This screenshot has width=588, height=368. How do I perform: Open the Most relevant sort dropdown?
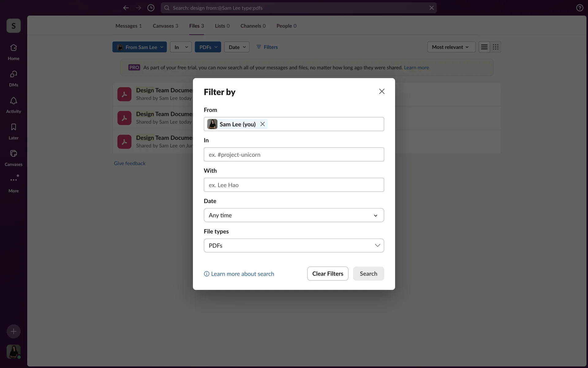[451, 47]
